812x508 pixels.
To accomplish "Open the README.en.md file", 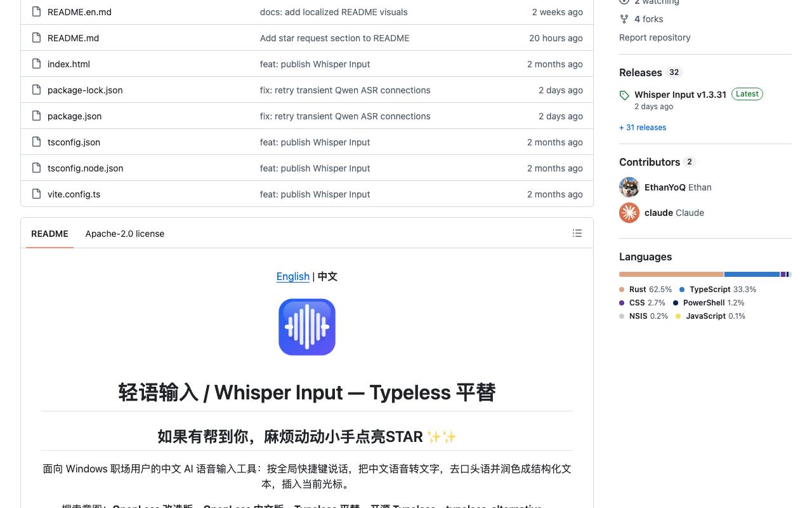I will (79, 12).
